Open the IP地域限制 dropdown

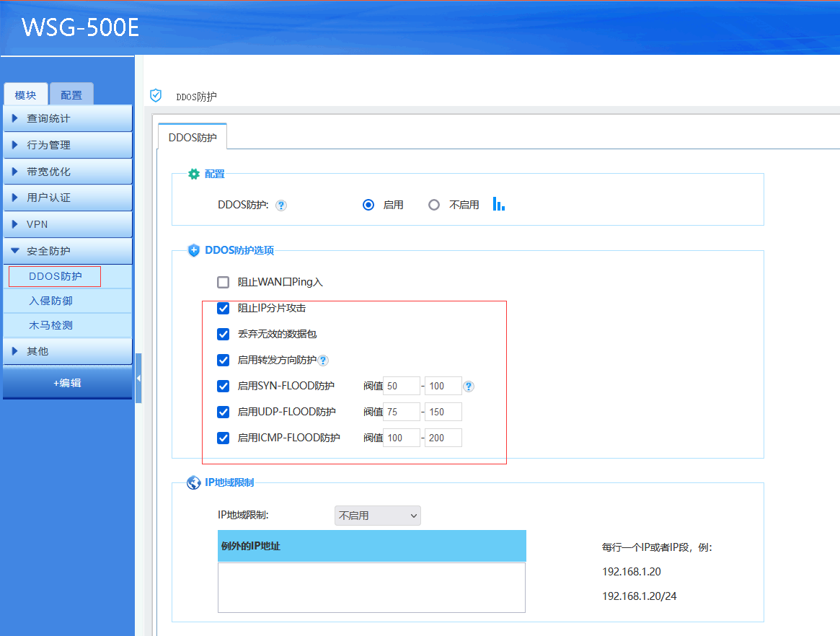(377, 516)
